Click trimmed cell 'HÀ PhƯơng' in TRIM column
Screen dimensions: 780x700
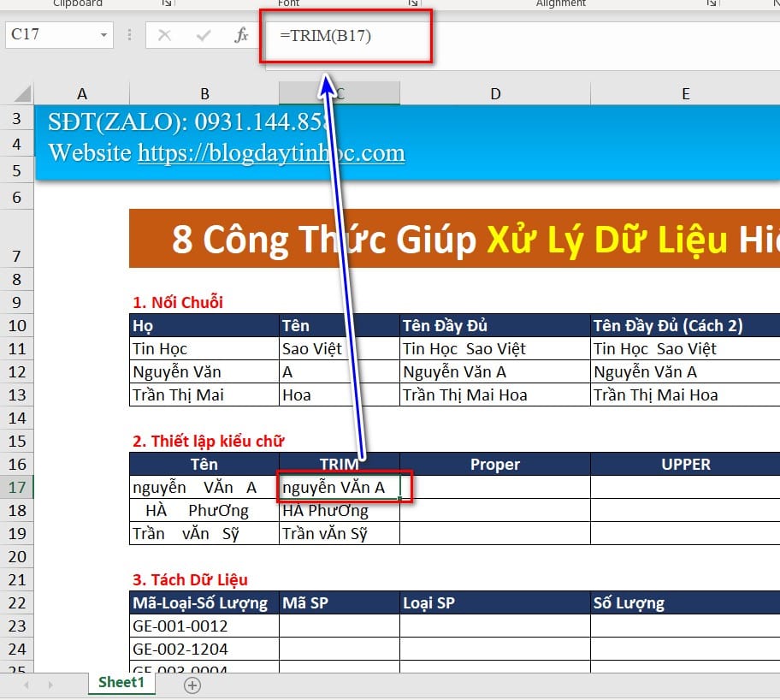pyautogui.click(x=340, y=510)
